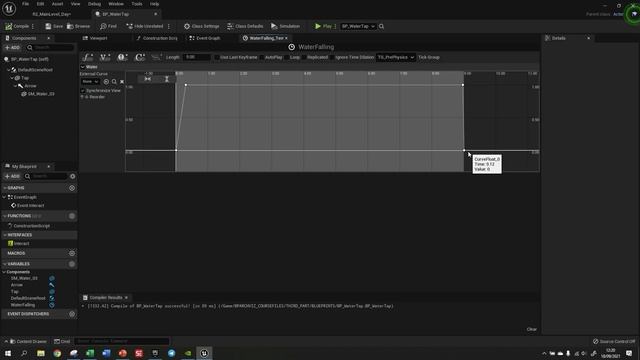Open External Curve None dropdown
640x360 pixels.
(90, 82)
